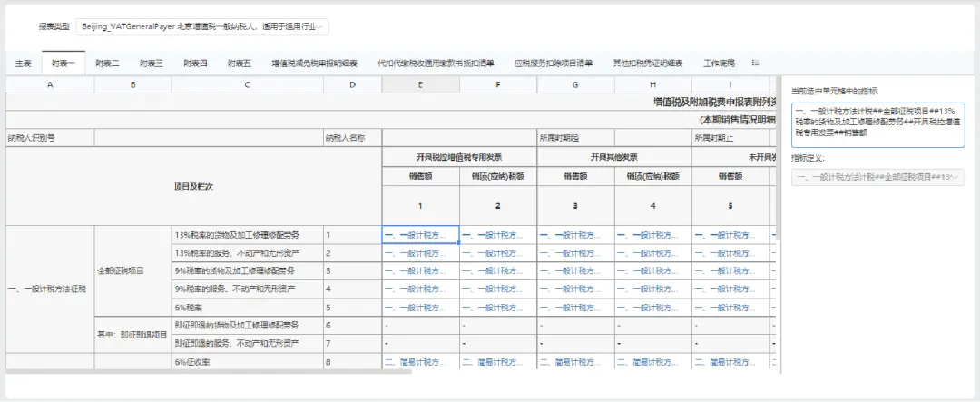Click the tab overflow list icon
Viewport: 980px width, 402px height.
(x=755, y=63)
